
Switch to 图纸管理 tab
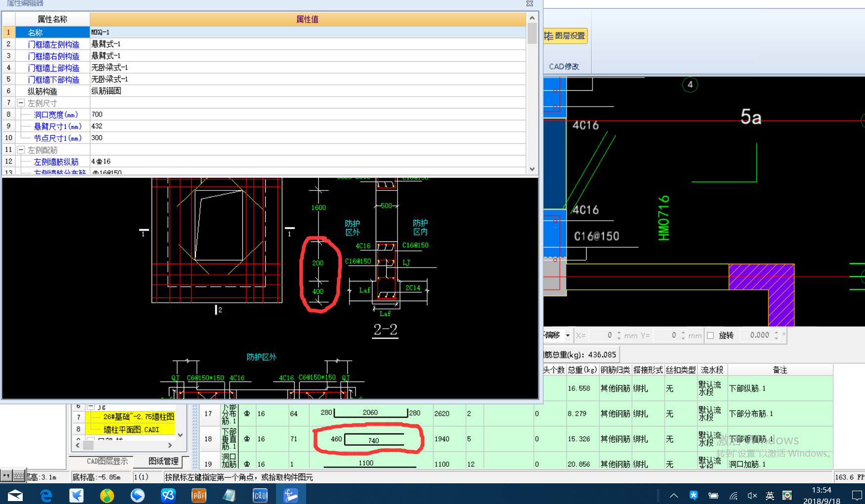click(163, 461)
